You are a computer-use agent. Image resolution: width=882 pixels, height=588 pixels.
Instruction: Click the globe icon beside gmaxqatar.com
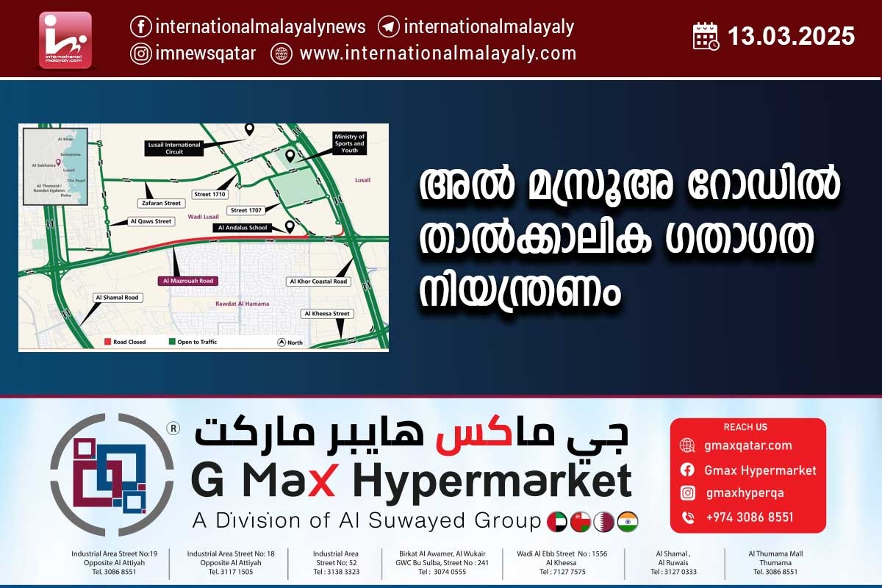click(687, 445)
